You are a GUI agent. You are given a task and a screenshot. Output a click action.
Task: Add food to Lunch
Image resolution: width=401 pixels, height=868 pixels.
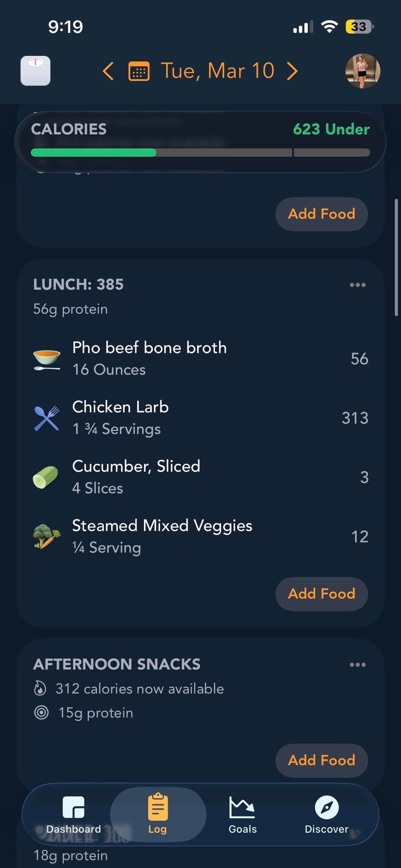click(322, 594)
